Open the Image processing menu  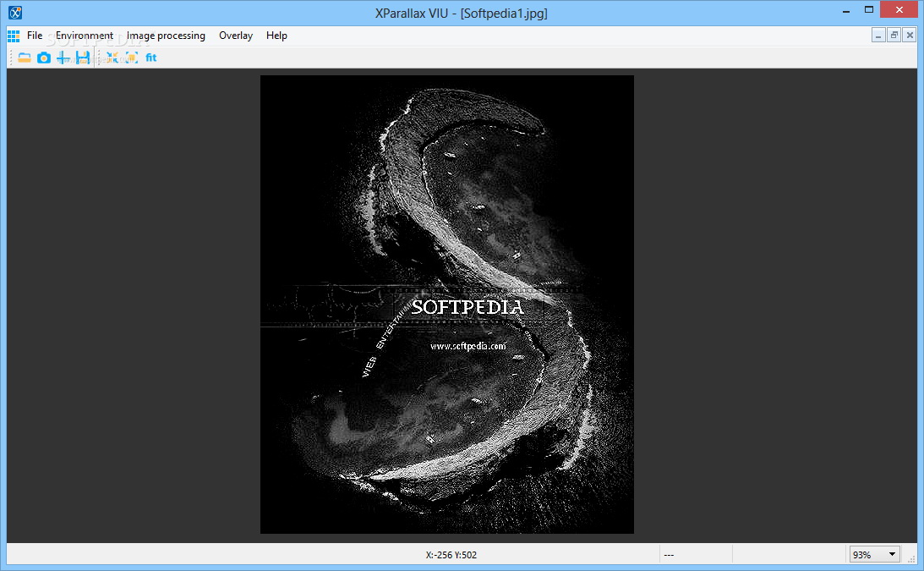[166, 36]
